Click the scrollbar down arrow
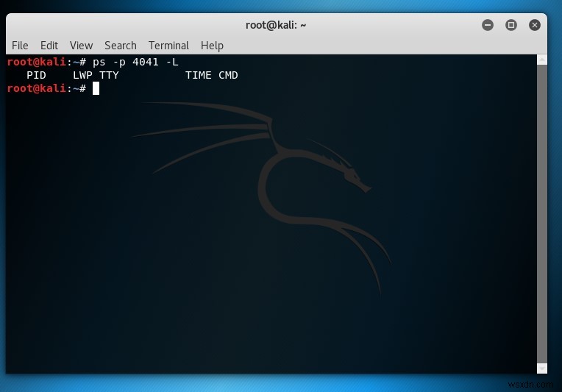The width and height of the screenshot is (562, 392). 542,368
